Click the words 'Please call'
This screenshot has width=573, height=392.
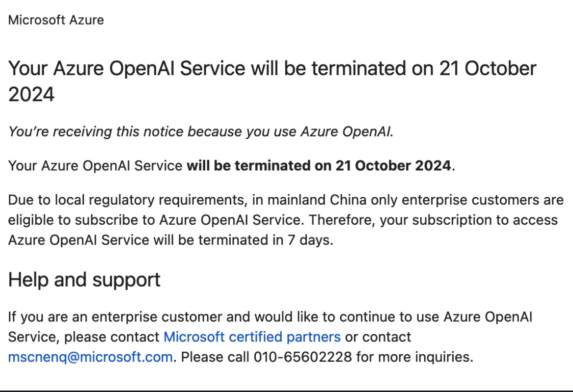215,357
